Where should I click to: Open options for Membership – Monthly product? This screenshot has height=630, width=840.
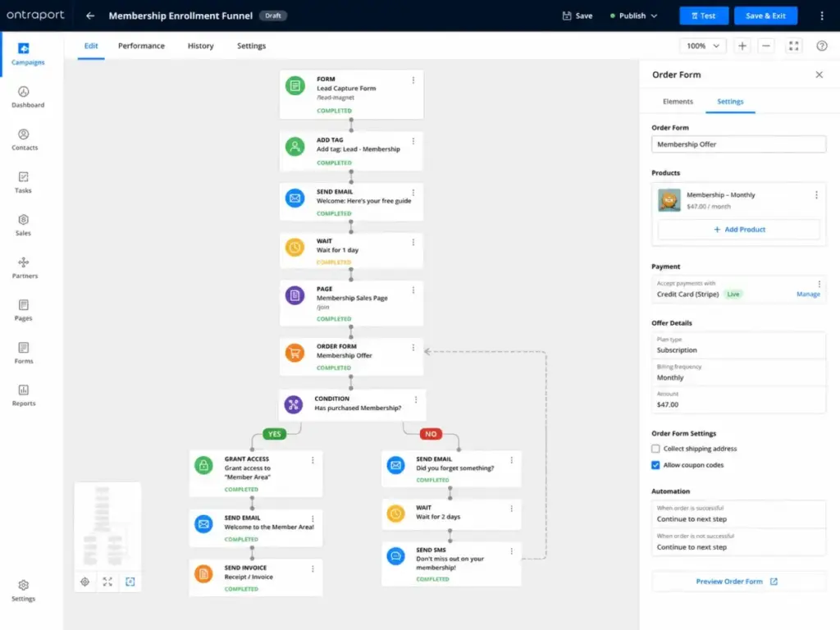click(x=816, y=195)
